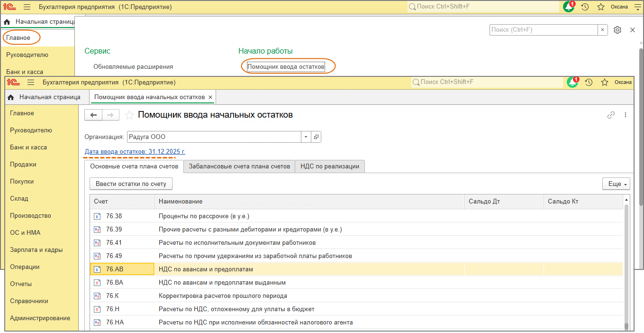
Task: Sort by Счет column header
Action: click(122, 202)
